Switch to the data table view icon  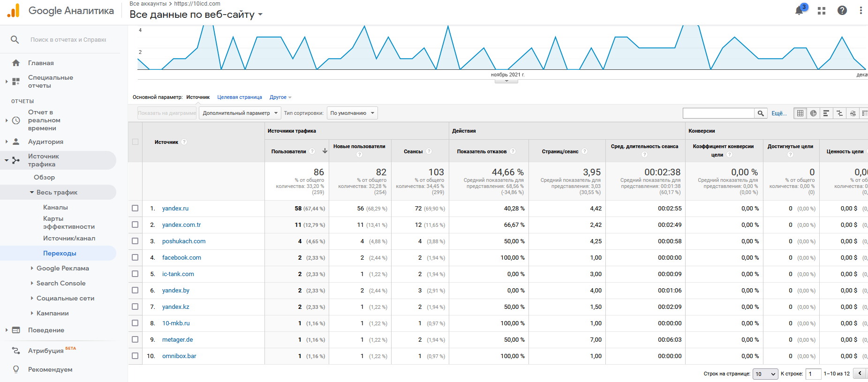[800, 113]
